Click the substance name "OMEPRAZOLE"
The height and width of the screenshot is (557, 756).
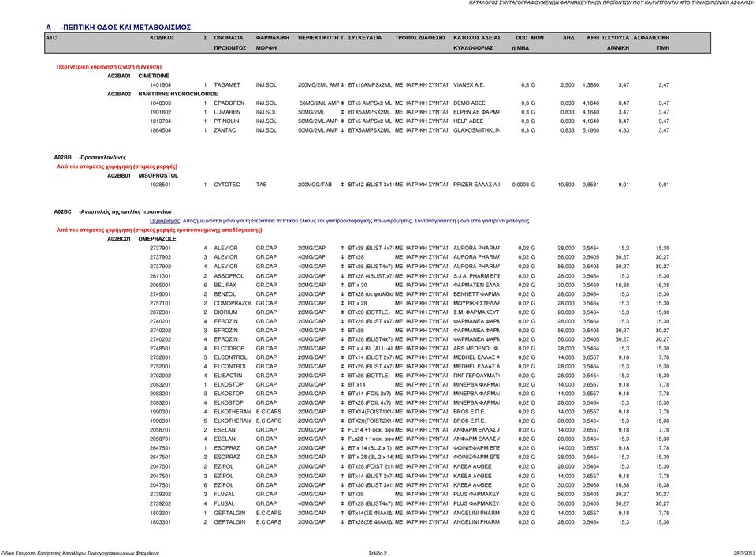(x=157, y=239)
